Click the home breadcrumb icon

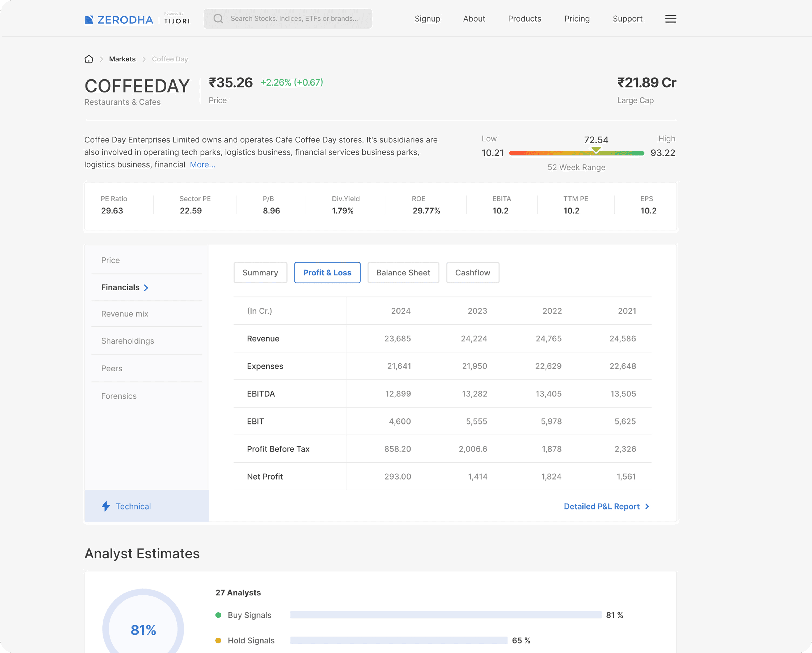[x=89, y=59]
